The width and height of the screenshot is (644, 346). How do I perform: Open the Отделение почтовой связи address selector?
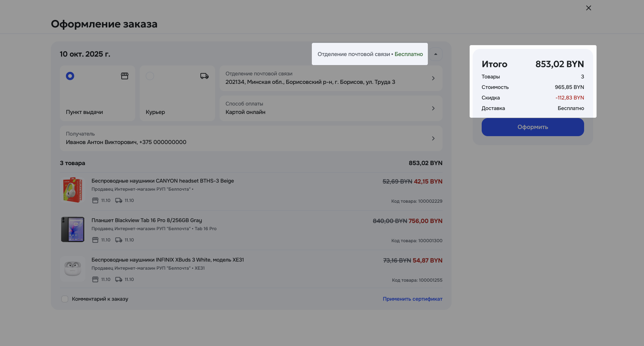click(x=331, y=78)
